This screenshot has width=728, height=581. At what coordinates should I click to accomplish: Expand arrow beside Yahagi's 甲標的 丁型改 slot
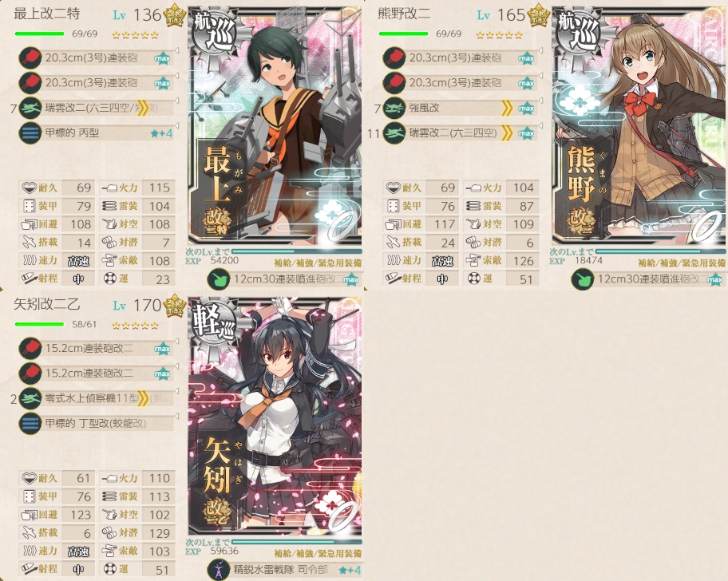pyautogui.click(x=177, y=415)
